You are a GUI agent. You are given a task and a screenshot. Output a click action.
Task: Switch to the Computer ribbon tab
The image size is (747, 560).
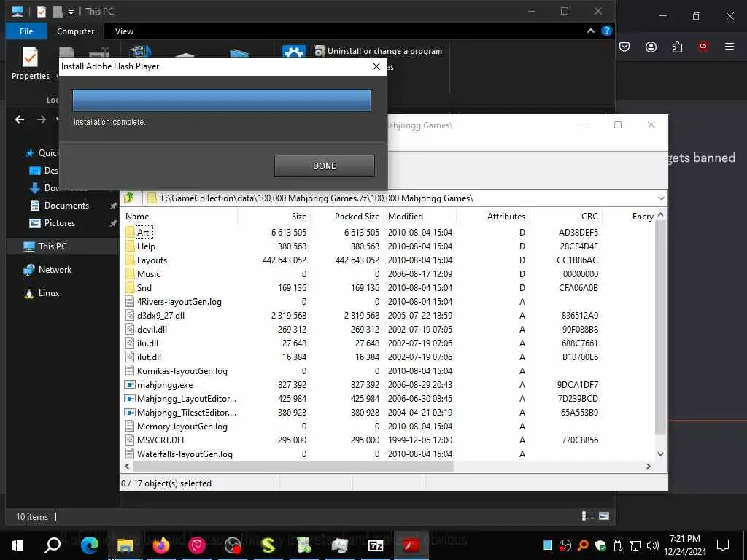(x=75, y=31)
